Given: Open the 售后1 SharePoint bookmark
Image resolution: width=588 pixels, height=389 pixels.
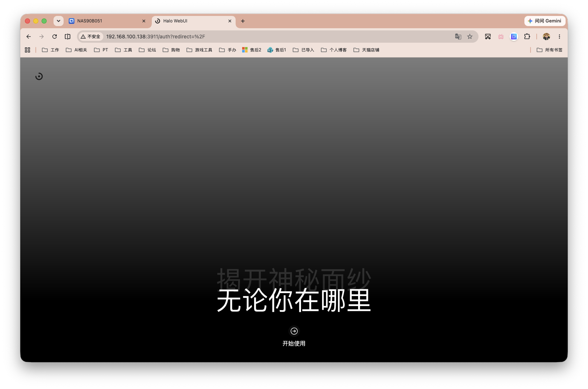Looking at the screenshot, I should point(277,50).
